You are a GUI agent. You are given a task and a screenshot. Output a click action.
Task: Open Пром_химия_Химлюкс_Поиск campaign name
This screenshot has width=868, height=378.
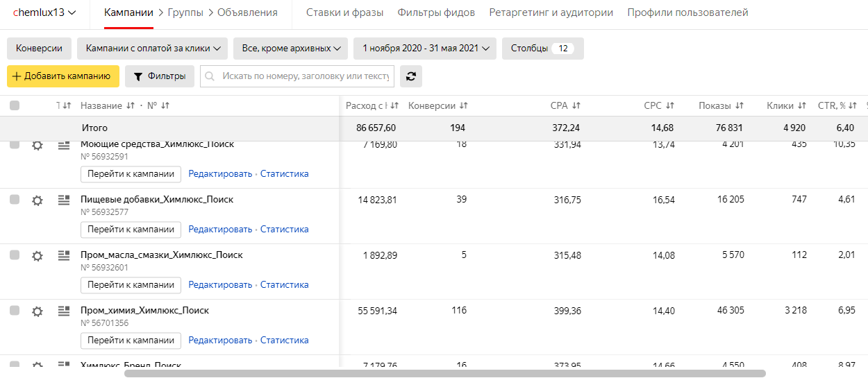pos(144,310)
